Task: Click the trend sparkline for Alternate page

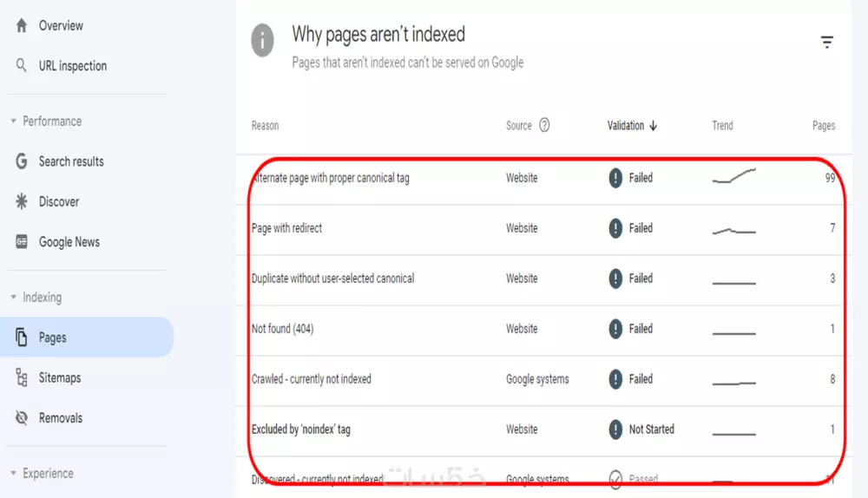Action: [734, 177]
